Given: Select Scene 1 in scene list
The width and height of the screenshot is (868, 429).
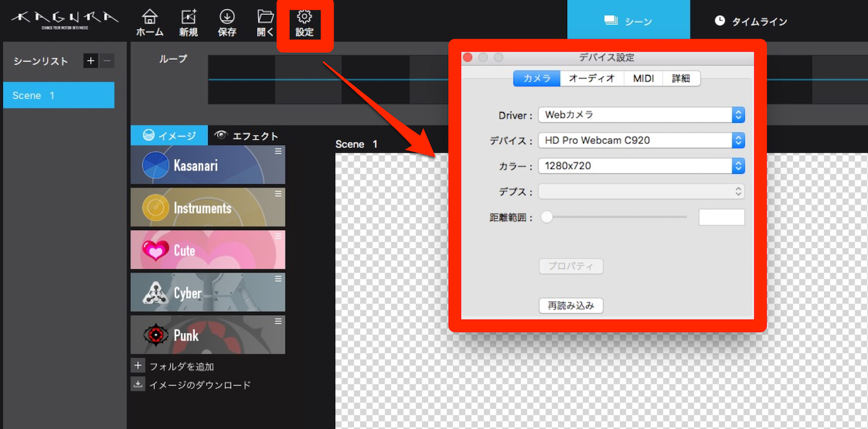Looking at the screenshot, I should (x=59, y=95).
